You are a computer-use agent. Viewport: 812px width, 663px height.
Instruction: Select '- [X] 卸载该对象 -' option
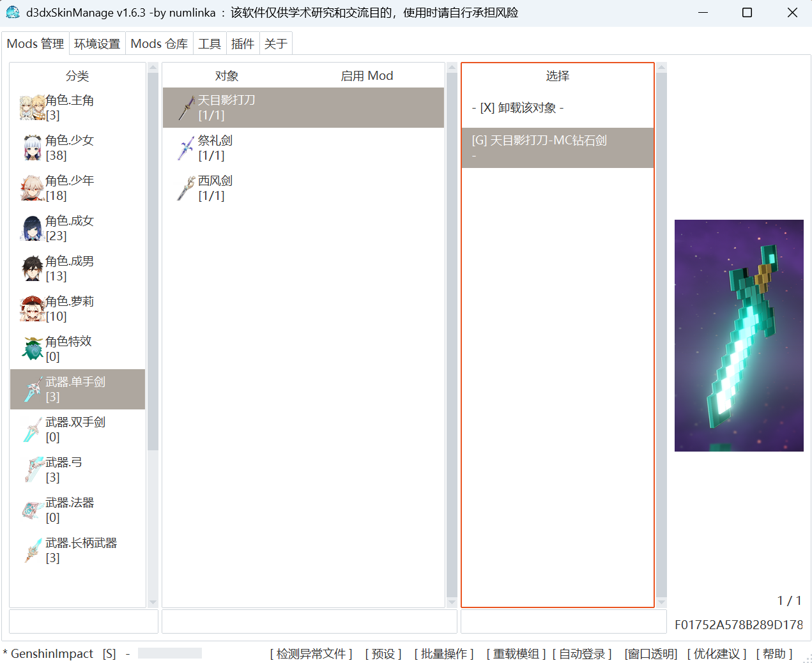558,108
